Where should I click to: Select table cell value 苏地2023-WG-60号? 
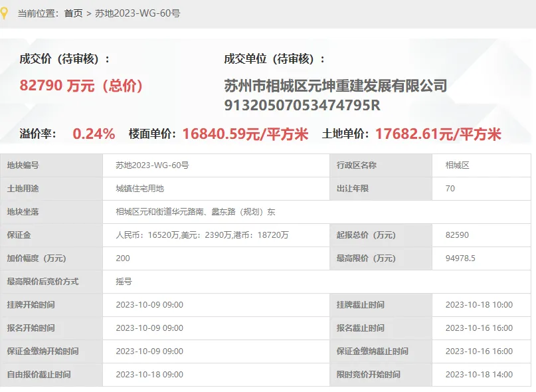[x=152, y=165]
